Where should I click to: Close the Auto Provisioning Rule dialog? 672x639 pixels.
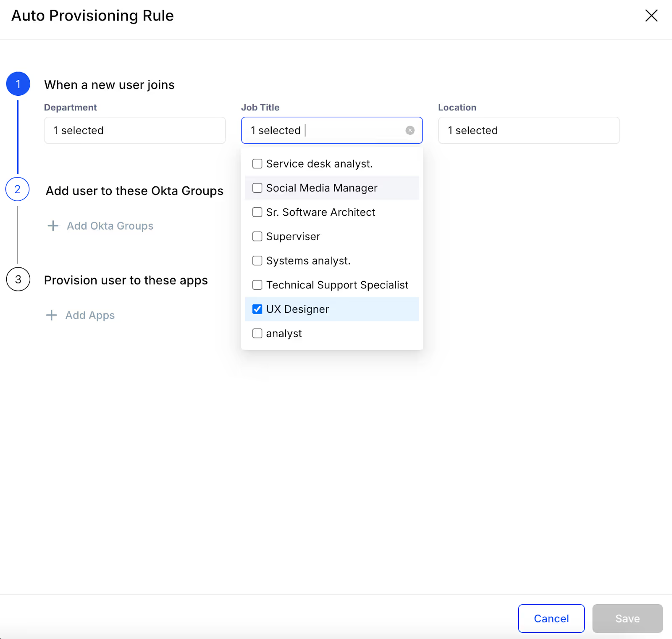point(651,16)
